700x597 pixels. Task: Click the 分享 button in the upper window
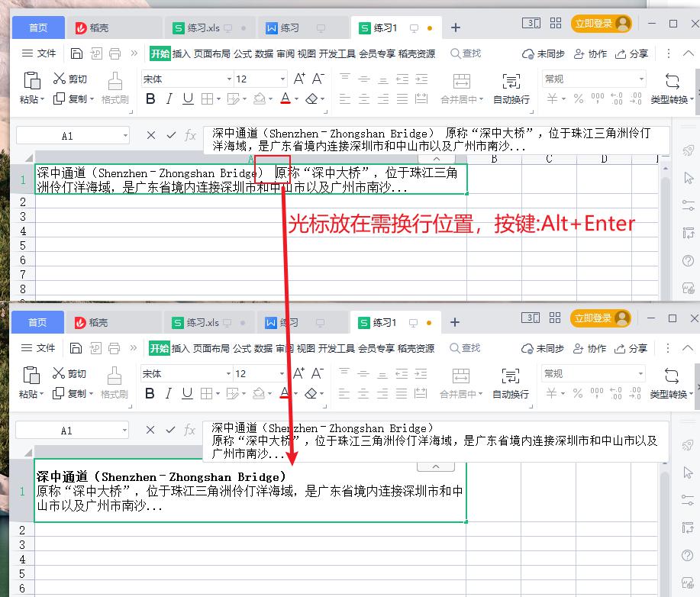pos(631,53)
